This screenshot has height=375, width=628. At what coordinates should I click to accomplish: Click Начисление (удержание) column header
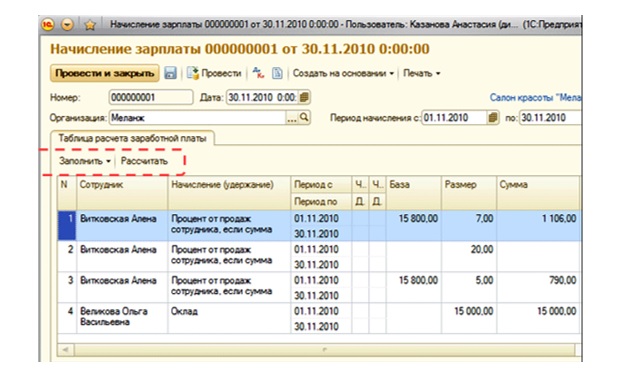pyautogui.click(x=229, y=193)
